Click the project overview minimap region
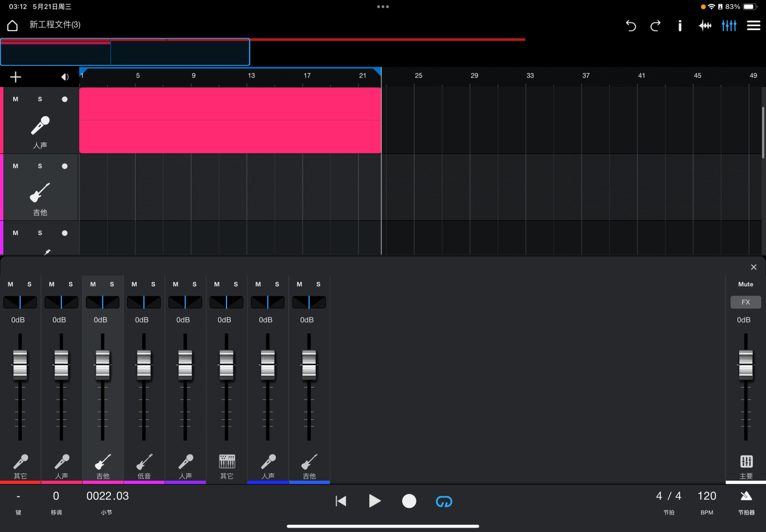 click(x=125, y=52)
